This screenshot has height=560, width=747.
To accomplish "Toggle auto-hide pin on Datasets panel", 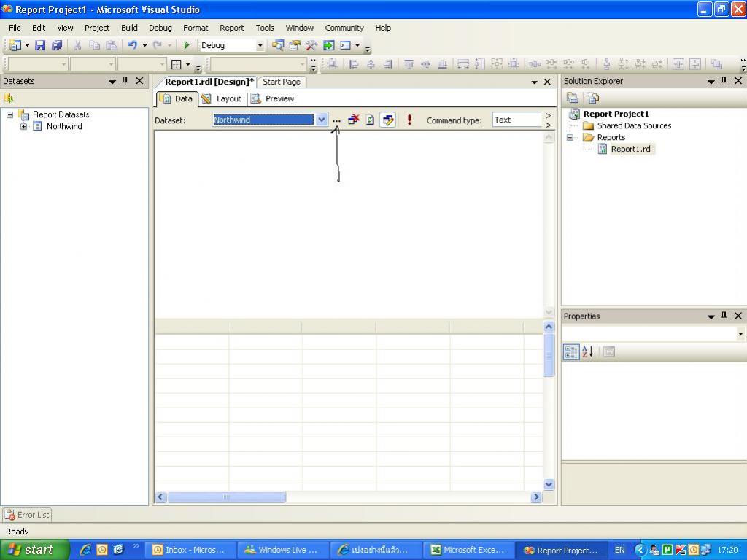I will 125,81.
